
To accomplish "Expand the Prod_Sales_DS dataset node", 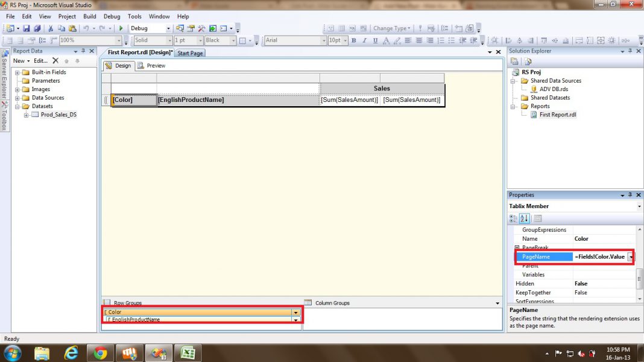I will 25,114.
